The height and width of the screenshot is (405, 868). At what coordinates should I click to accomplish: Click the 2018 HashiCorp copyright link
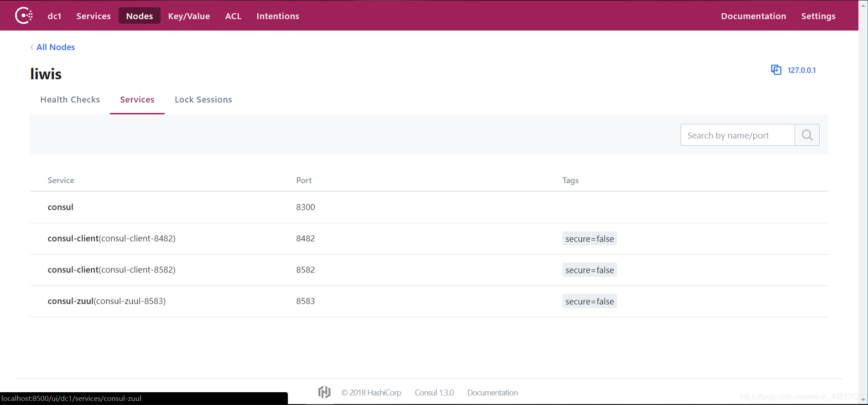371,393
